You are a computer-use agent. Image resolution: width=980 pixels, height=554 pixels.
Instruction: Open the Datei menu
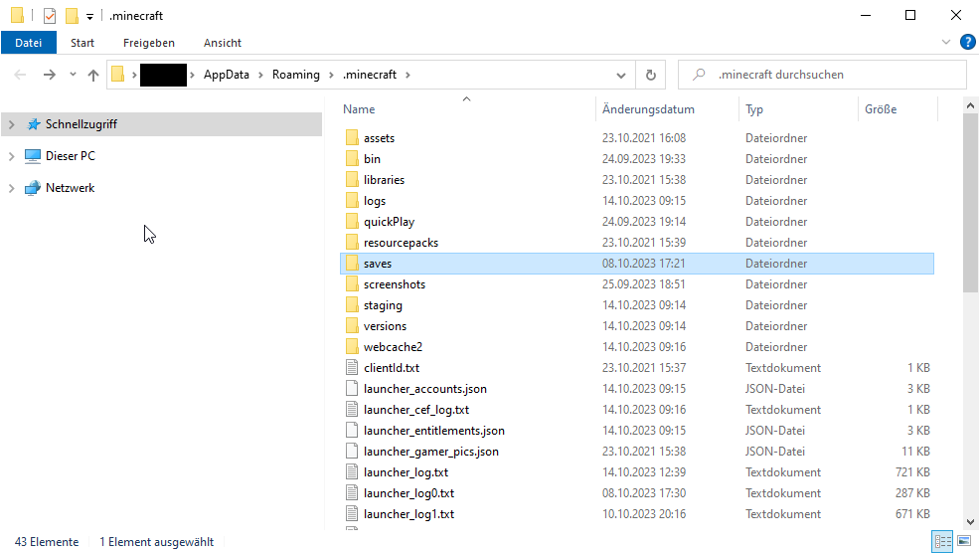click(x=29, y=43)
